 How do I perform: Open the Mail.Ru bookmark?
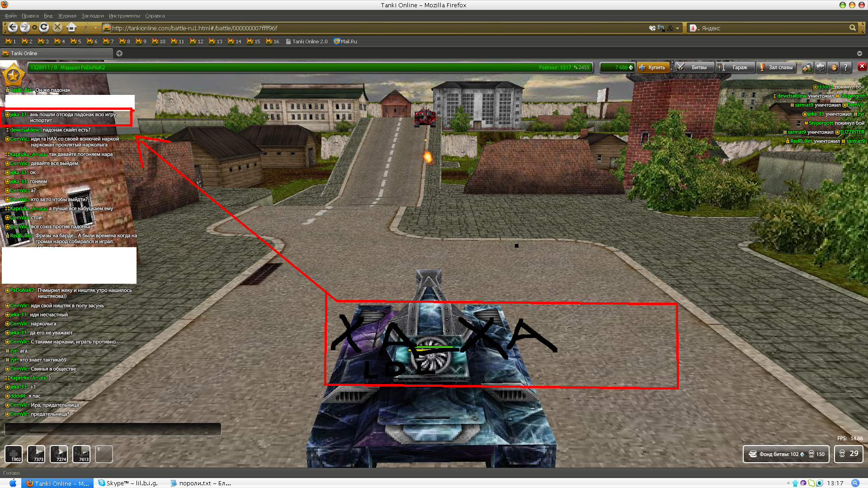point(345,41)
